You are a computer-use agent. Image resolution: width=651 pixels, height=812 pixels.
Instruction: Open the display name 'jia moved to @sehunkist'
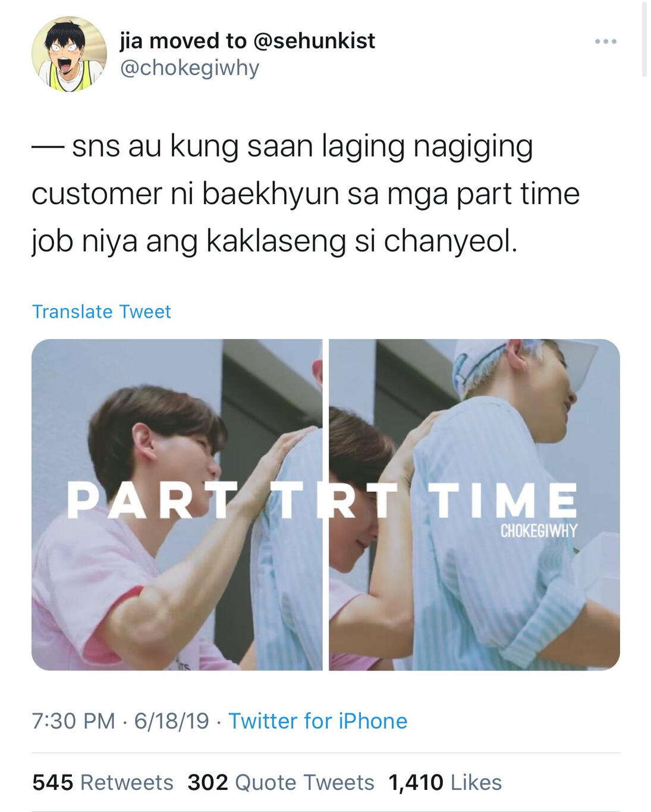pos(247,40)
